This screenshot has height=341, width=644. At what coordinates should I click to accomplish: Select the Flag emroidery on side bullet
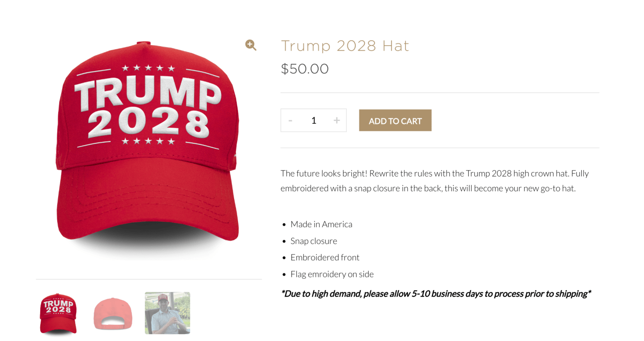(x=332, y=274)
